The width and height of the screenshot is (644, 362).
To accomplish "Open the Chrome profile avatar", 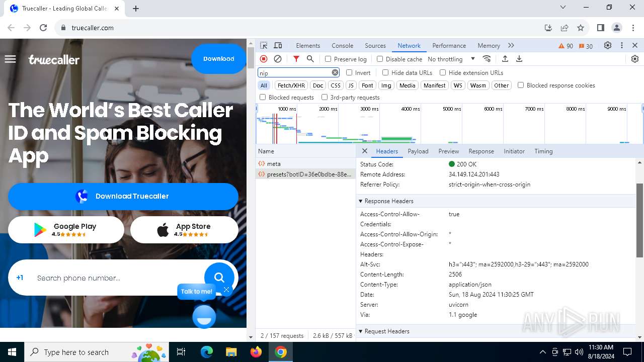I will coord(617,28).
